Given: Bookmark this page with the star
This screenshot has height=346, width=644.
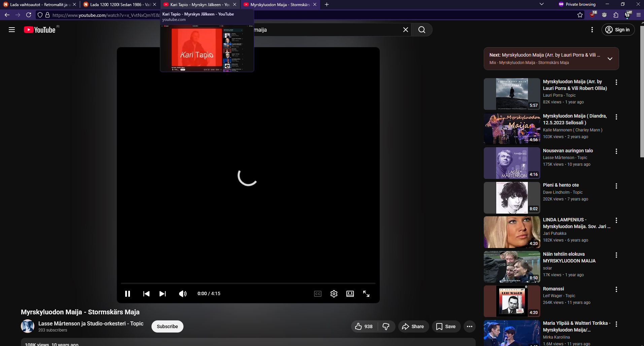Looking at the screenshot, I should (x=580, y=15).
